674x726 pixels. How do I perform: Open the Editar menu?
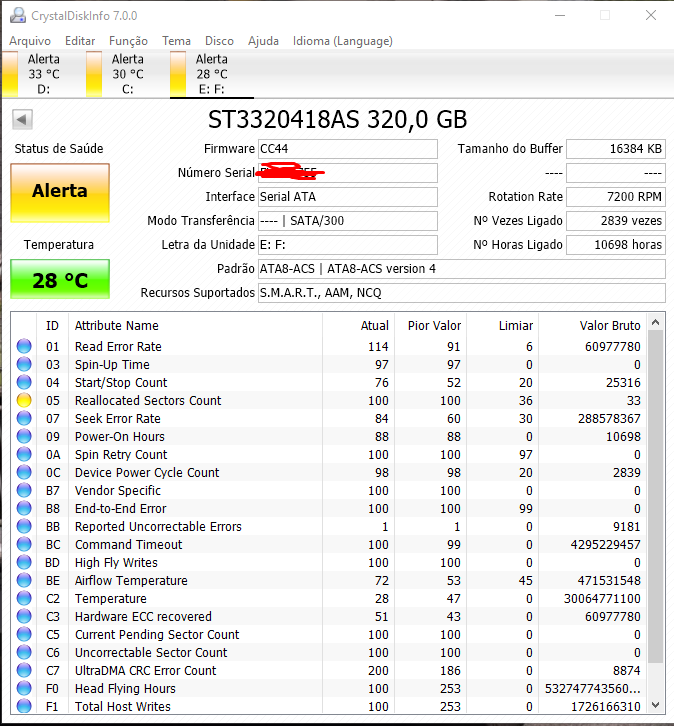(x=80, y=41)
